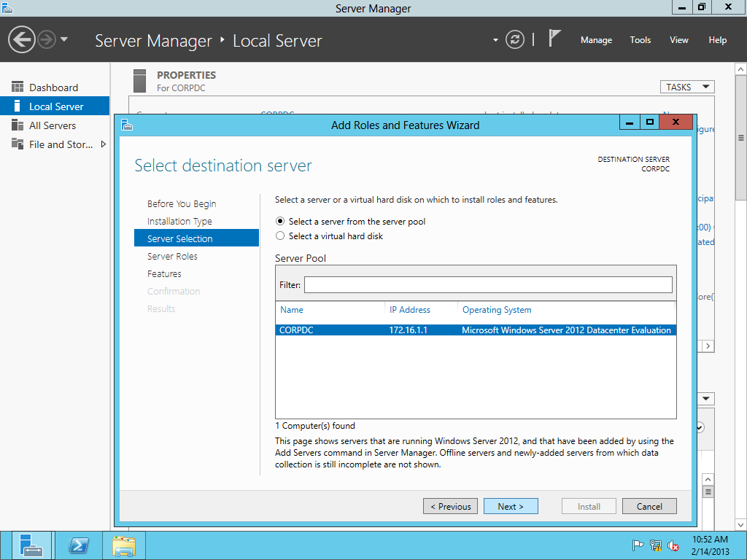Open the TASKS dropdown
The width and height of the screenshot is (747, 560).
[686, 87]
